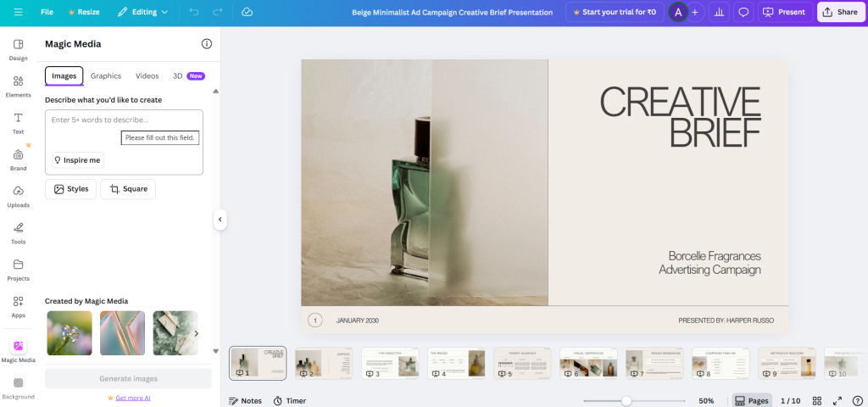Select page 4 The Brand thumbnail
Viewport: 868px width, 407px height.
pyautogui.click(x=456, y=363)
